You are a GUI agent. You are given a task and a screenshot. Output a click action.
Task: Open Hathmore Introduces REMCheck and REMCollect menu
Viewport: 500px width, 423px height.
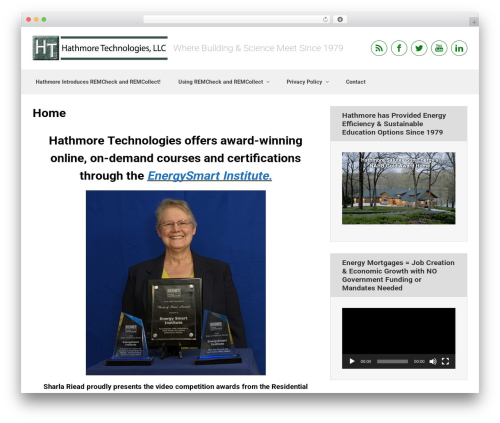click(98, 82)
